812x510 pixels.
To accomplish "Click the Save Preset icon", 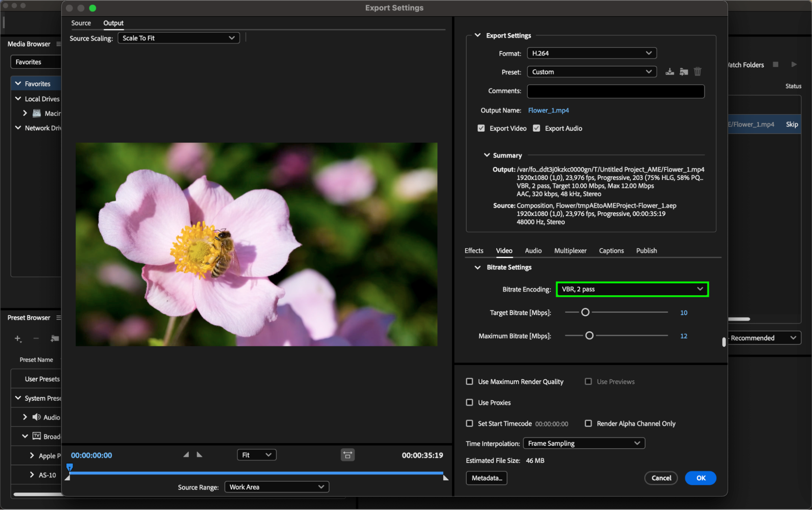I will coord(669,72).
